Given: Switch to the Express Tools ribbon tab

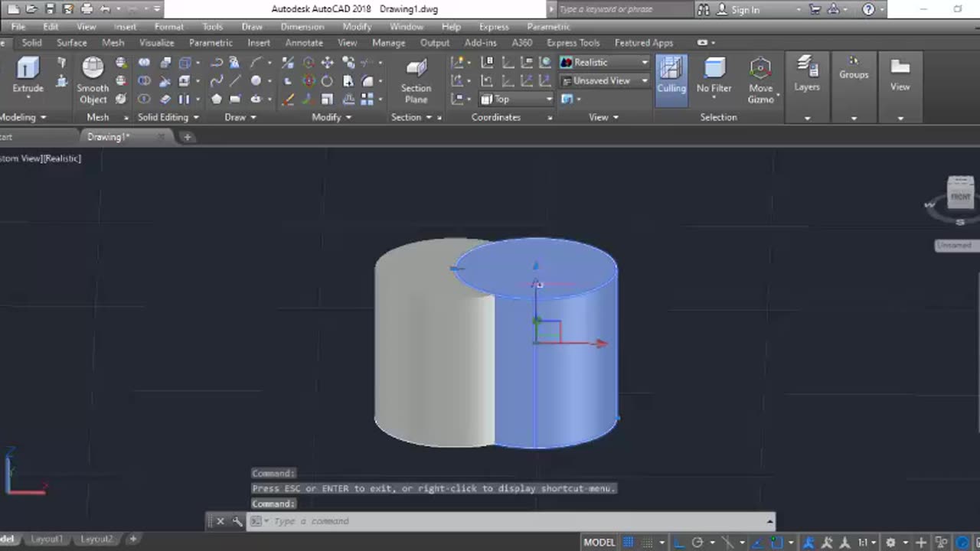Looking at the screenshot, I should point(573,43).
